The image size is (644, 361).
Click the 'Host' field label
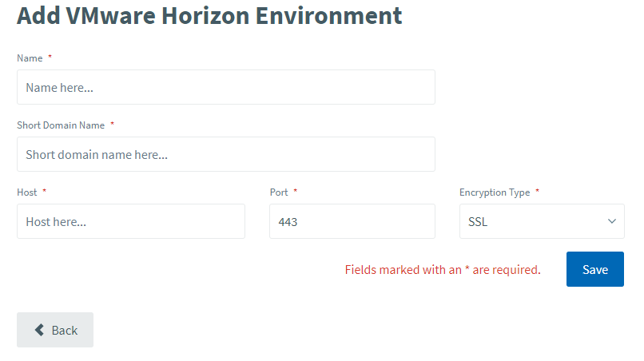coord(27,192)
